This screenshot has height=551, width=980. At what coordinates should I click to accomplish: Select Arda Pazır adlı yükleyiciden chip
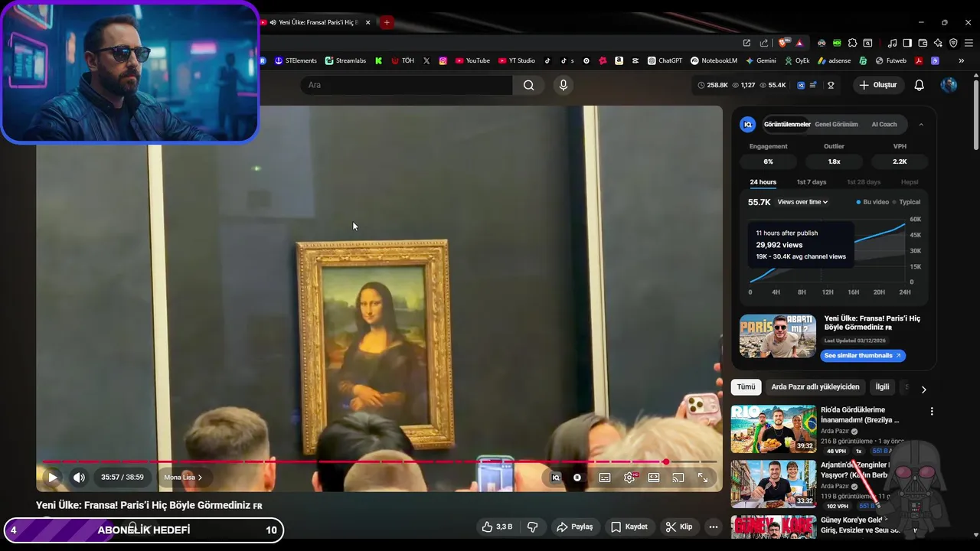[x=815, y=387]
